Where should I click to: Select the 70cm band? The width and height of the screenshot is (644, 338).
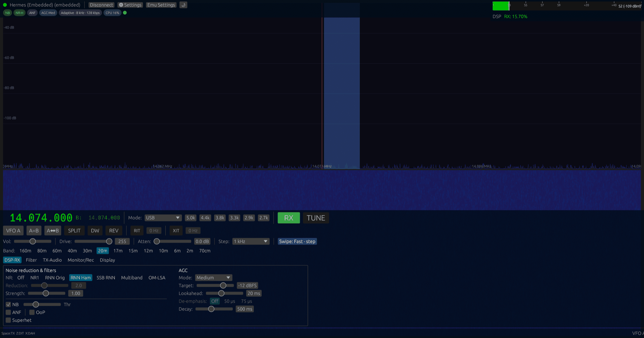click(x=205, y=251)
